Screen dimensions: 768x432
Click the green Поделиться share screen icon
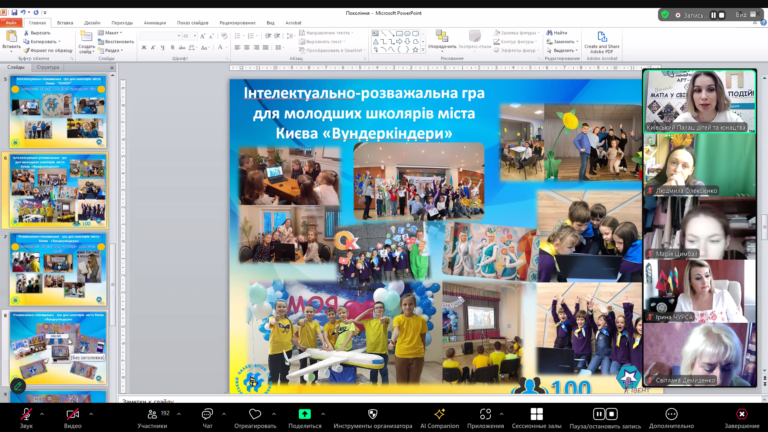(x=304, y=414)
